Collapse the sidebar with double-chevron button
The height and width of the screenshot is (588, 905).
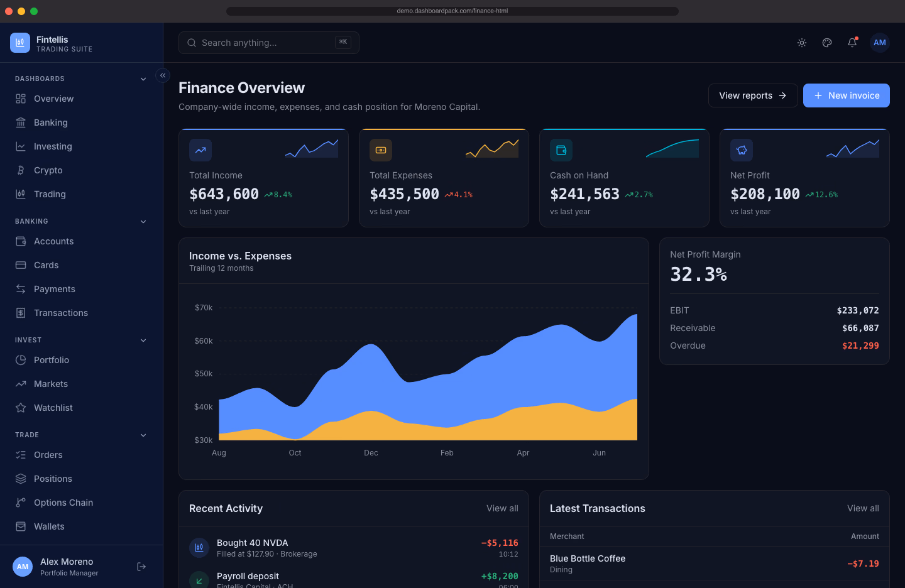click(163, 75)
